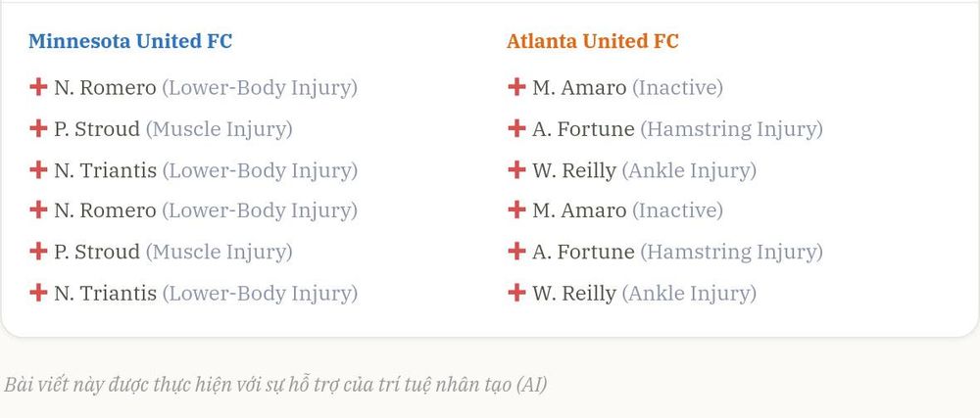Click red cross icon beside first A. Fortune
The image size is (980, 418).
(516, 128)
